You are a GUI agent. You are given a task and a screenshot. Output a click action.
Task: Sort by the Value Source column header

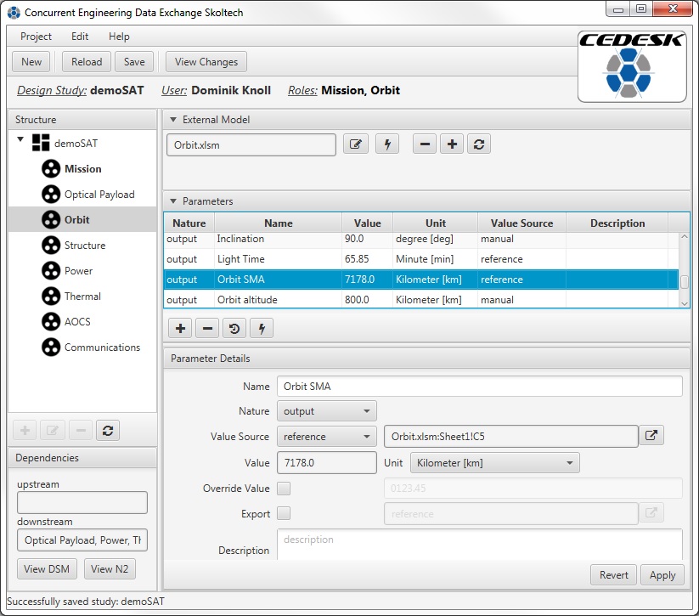pos(521,223)
